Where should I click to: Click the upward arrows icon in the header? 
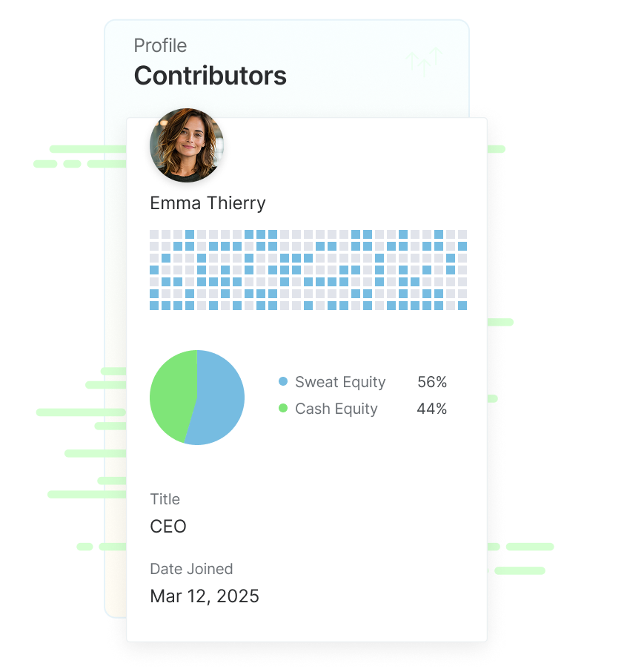point(423,62)
